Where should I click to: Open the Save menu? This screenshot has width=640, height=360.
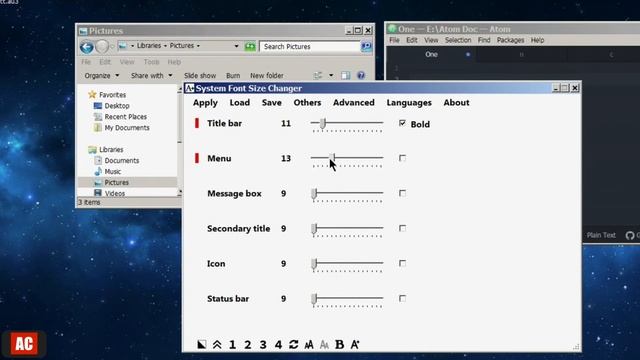272,103
